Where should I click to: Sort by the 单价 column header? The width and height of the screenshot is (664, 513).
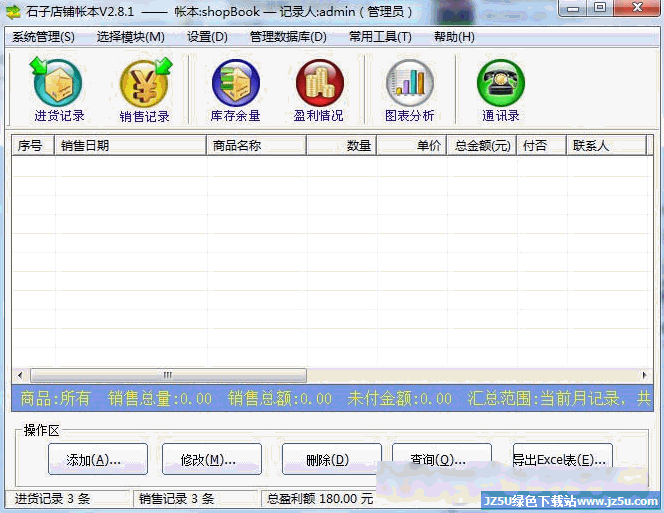pyautogui.click(x=412, y=145)
